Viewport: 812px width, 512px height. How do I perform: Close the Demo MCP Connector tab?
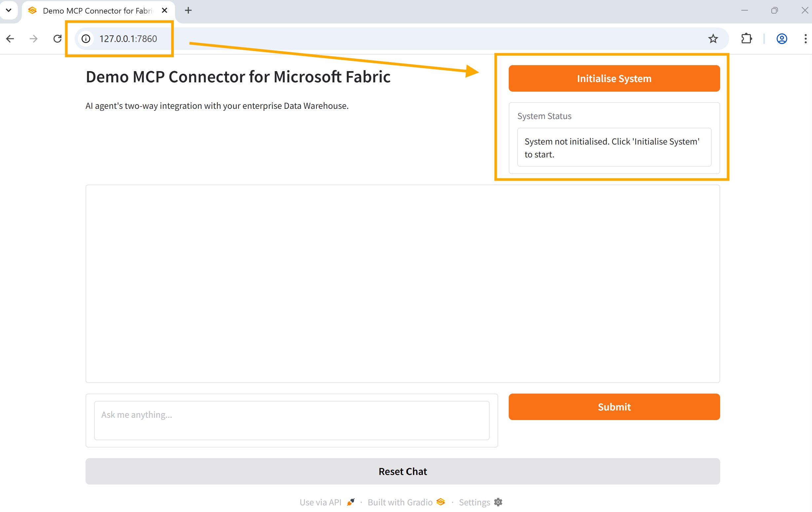[x=165, y=11]
